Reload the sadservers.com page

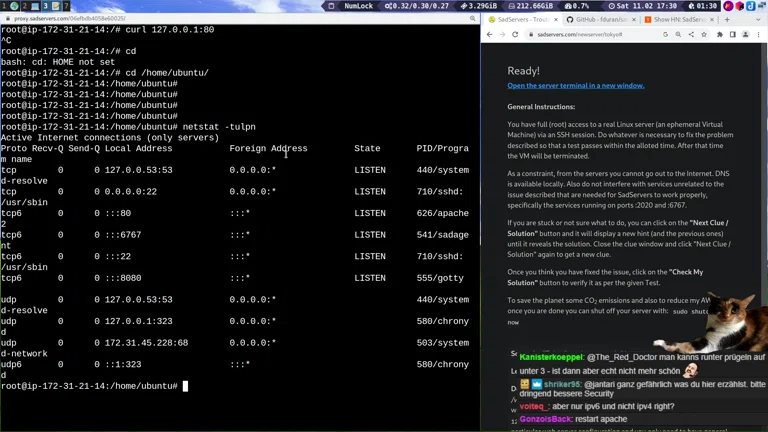point(515,35)
